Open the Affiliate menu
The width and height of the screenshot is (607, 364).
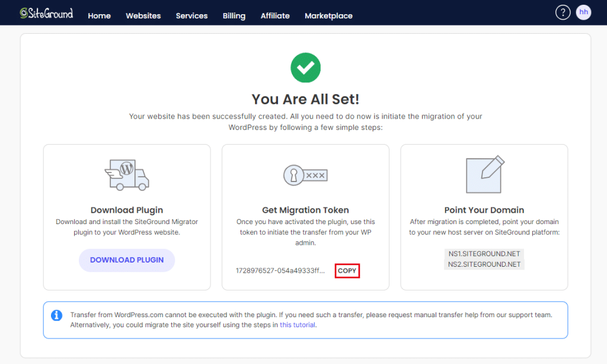pos(275,16)
